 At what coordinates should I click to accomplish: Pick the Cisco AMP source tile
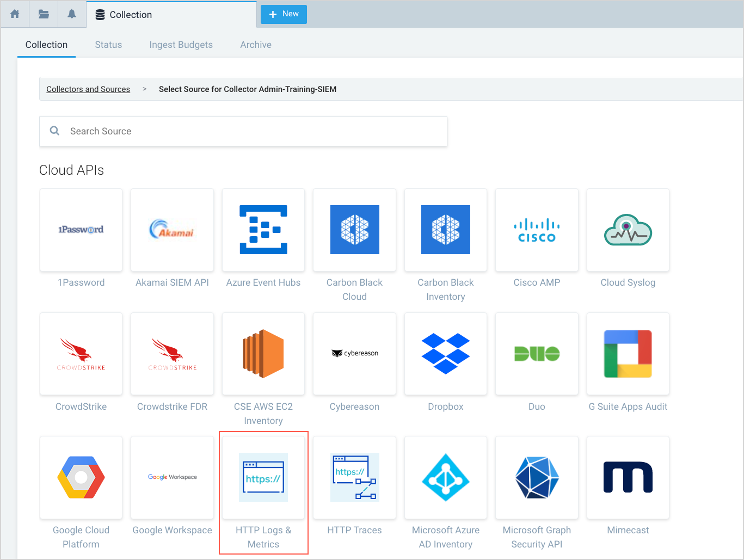click(537, 230)
